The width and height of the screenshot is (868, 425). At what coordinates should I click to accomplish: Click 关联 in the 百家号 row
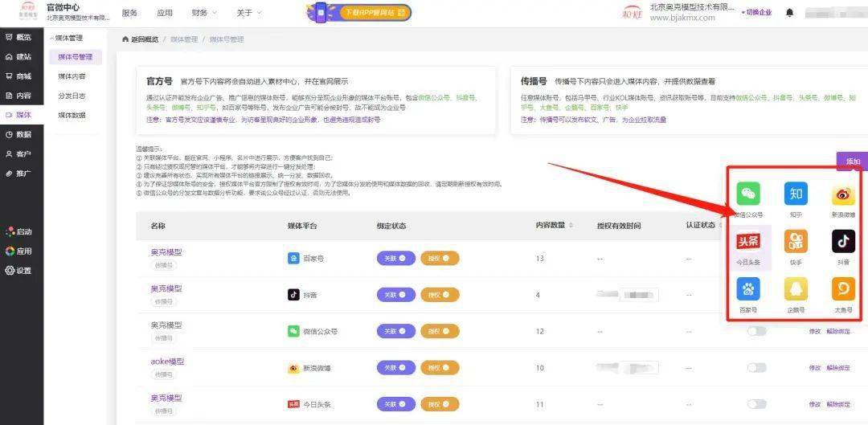pos(395,258)
